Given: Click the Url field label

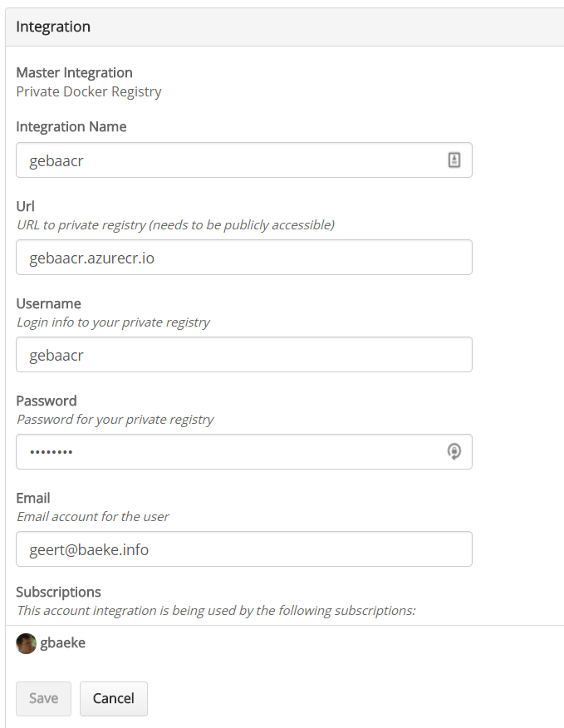Looking at the screenshot, I should [25, 206].
